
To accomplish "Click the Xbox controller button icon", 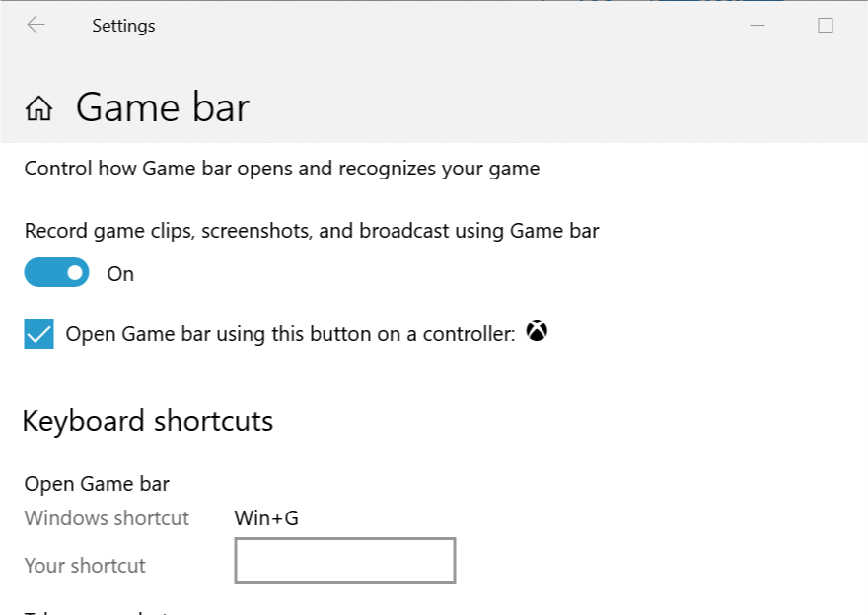I will [537, 331].
